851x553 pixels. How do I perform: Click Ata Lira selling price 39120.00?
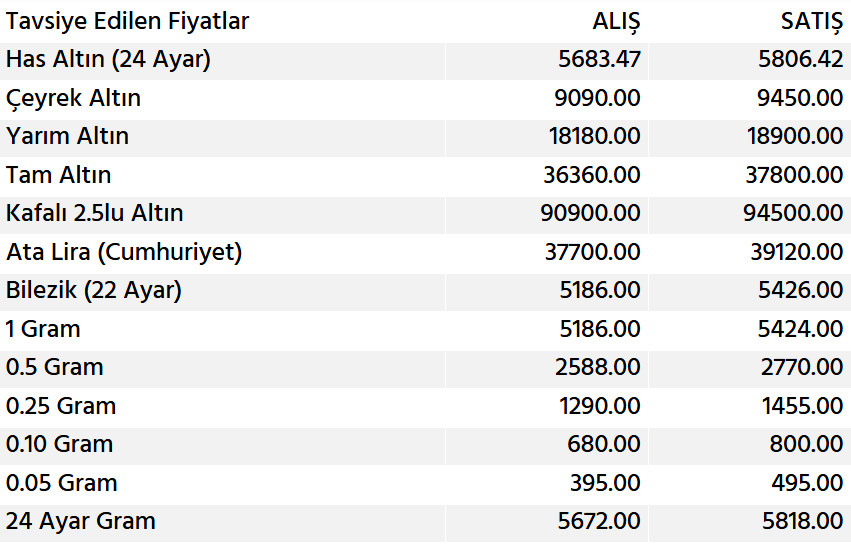coord(796,252)
